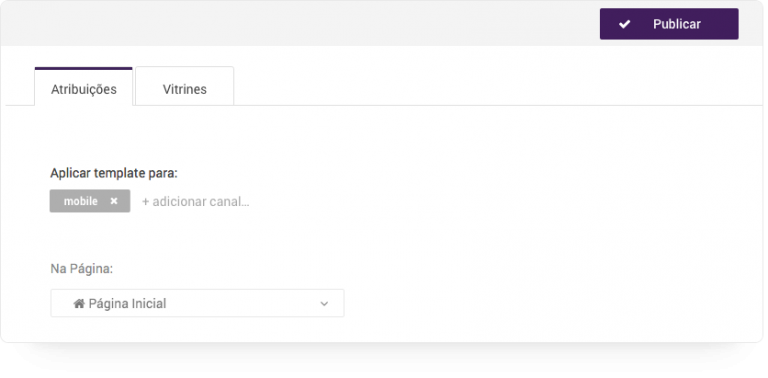This screenshot has width=768, height=378.
Task: Click the Publicar text on the publish button
Action: click(677, 24)
